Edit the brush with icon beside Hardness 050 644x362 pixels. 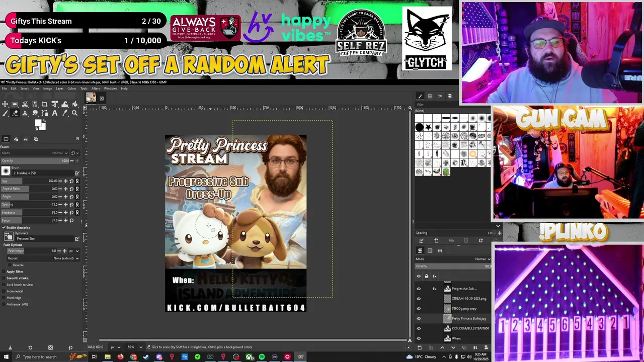(x=77, y=173)
